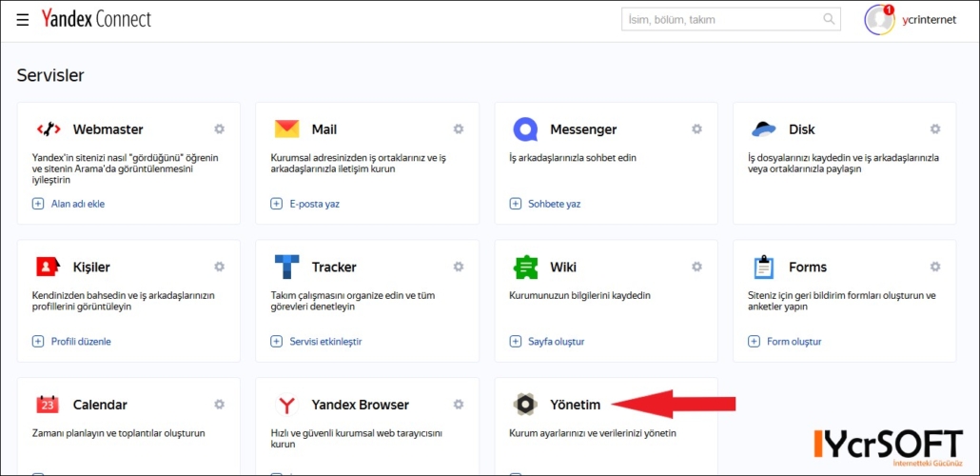Launch the Messenger chat bubble icon
The image size is (980, 476).
[x=525, y=129]
